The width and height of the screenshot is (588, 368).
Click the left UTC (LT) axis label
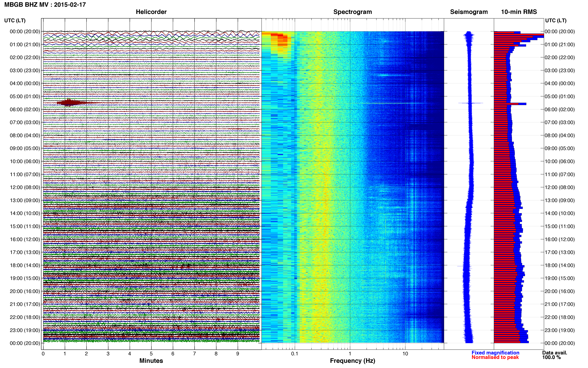pos(15,20)
